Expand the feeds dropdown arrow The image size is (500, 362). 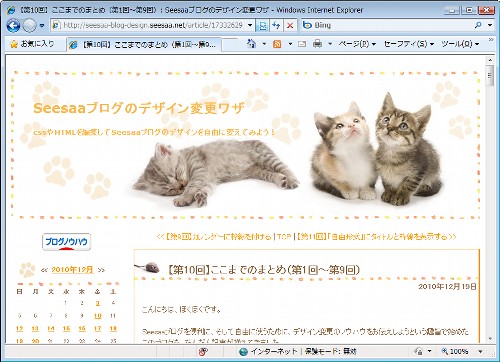(x=290, y=44)
